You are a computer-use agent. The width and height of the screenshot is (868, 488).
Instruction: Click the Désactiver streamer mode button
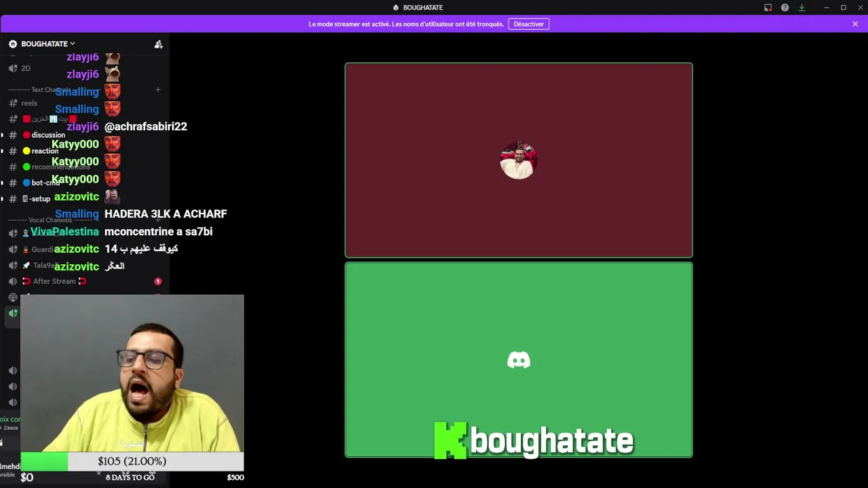[x=528, y=24]
